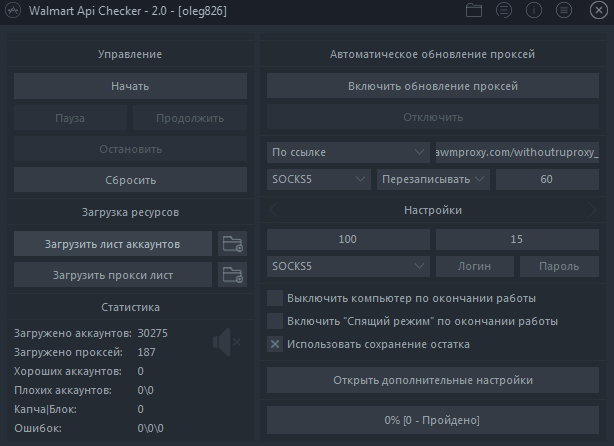The image size is (614, 446).
Task: Click the timeout field showing 15
Action: (x=517, y=239)
